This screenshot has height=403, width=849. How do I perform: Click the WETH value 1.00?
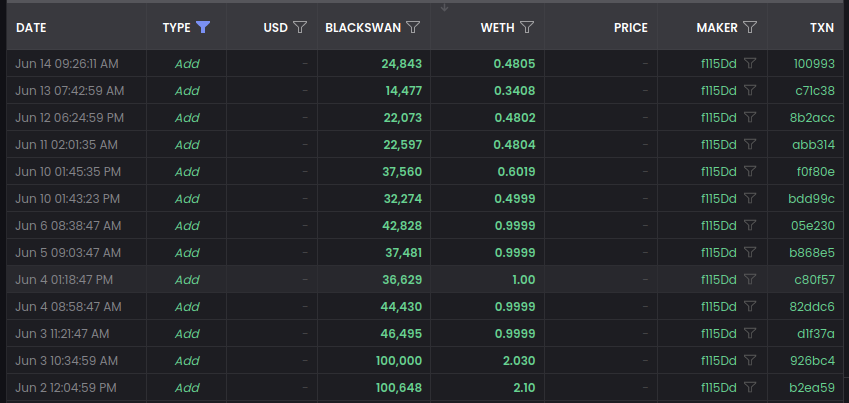pos(524,280)
